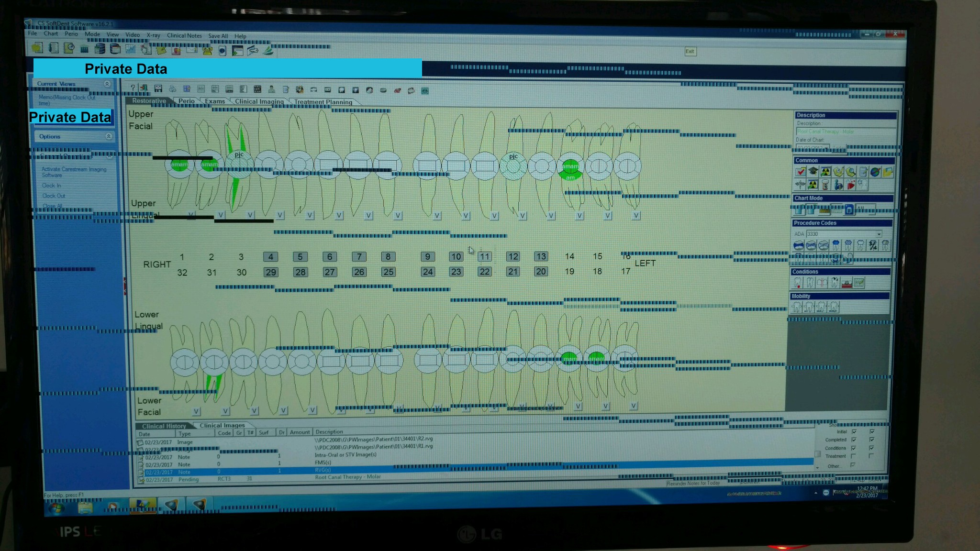Select the tooth with red dot condition icon

(798, 283)
